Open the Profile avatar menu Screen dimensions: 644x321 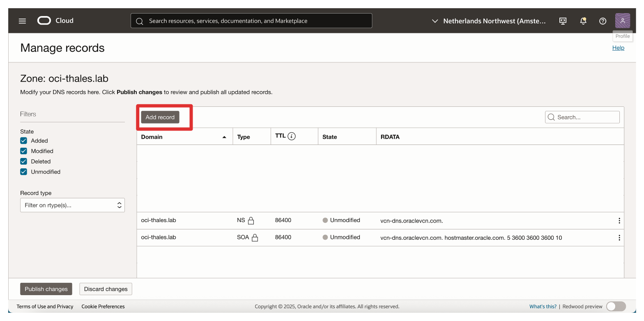[622, 21]
